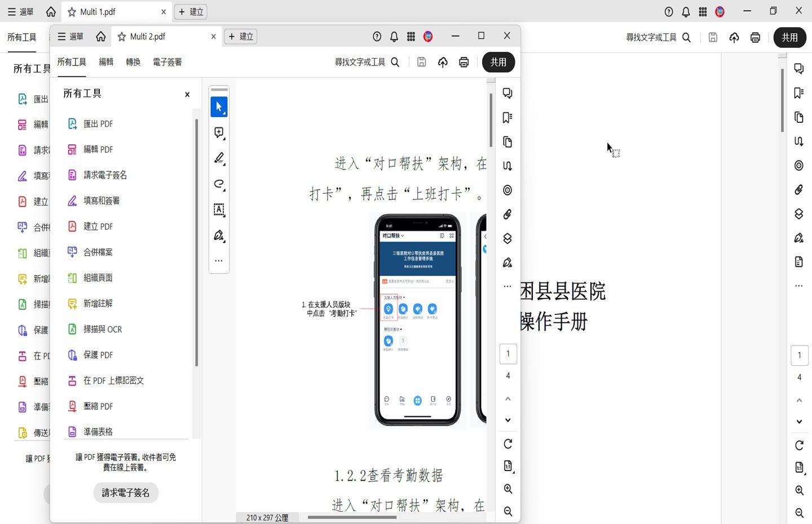Print Multi 2.pdf with the printer icon
Image resolution: width=812 pixels, height=524 pixels.
pos(464,62)
